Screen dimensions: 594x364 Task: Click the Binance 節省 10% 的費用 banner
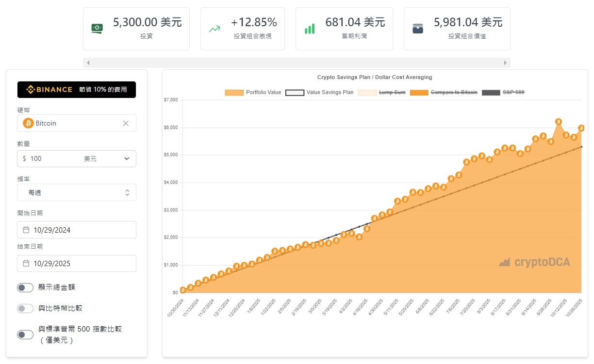[x=77, y=90]
